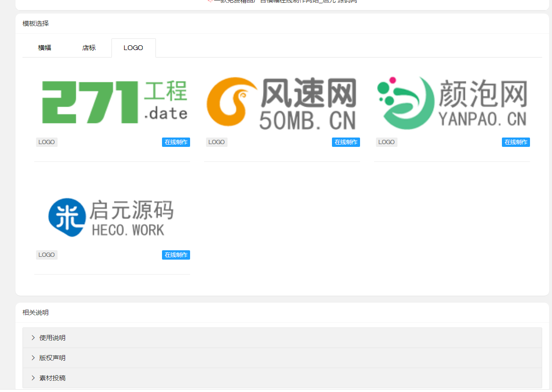Viewport: 552px width, 392px height.
Task: Click 在线制作 under the 271工程 logo
Action: click(x=176, y=142)
